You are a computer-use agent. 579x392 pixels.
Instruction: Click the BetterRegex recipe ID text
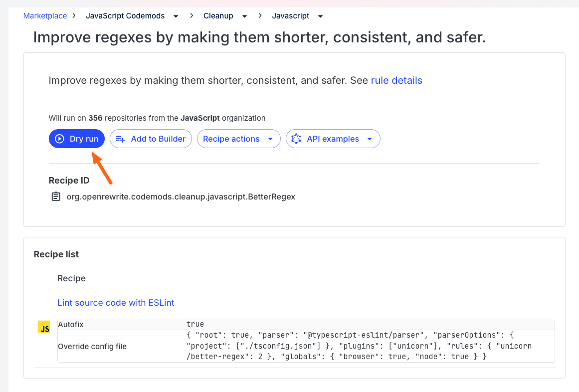(181, 196)
